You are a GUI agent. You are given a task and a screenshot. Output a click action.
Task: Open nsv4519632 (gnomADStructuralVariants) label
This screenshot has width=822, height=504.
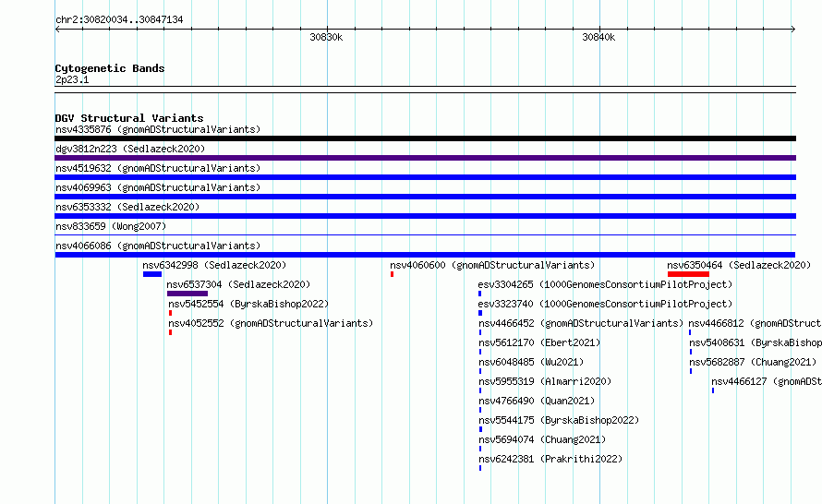point(158,168)
